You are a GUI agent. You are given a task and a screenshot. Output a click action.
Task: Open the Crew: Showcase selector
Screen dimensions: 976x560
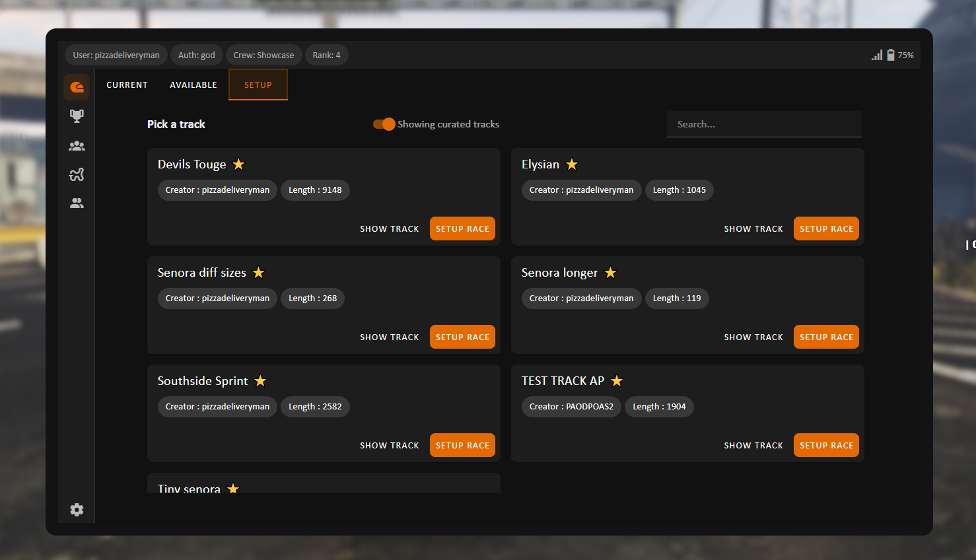pos(263,55)
